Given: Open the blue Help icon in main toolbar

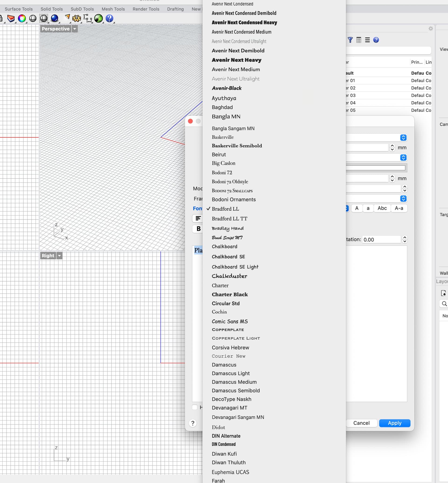Looking at the screenshot, I should click(109, 18).
